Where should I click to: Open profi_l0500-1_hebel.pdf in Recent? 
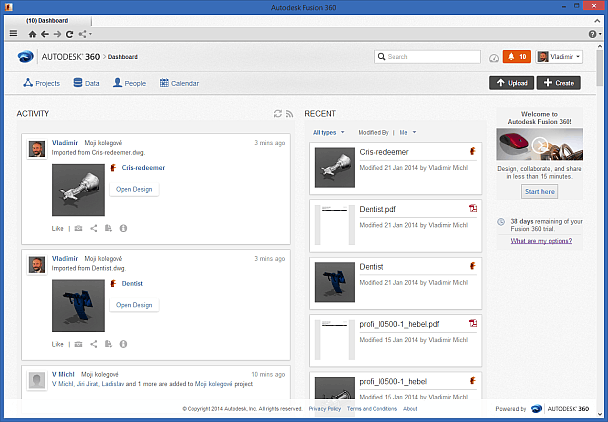click(x=399, y=324)
